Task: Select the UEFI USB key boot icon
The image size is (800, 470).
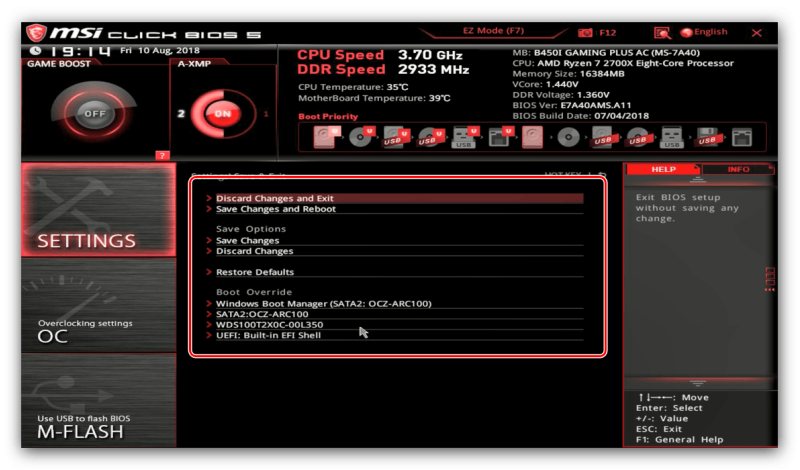Action: pyautogui.click(x=465, y=137)
